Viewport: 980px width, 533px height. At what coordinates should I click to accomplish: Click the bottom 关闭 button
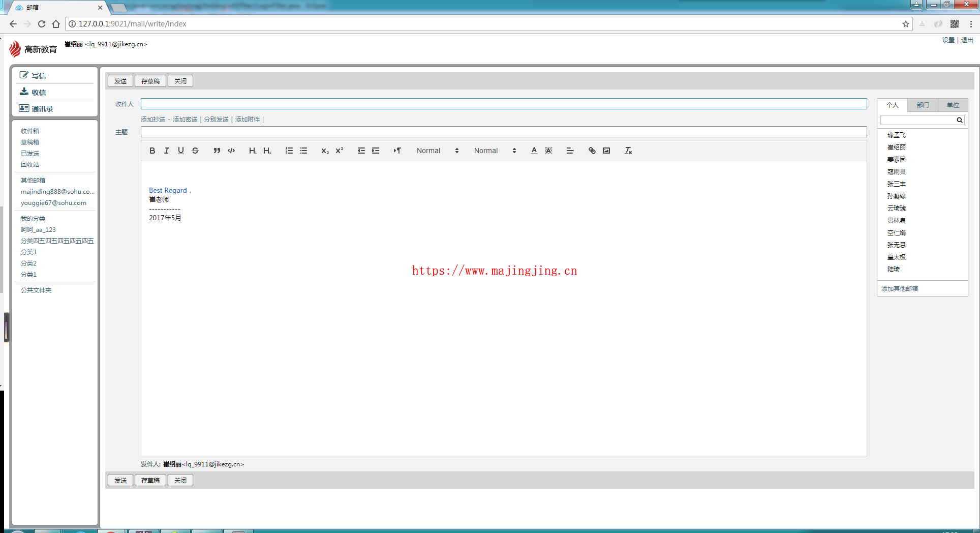pyautogui.click(x=180, y=480)
